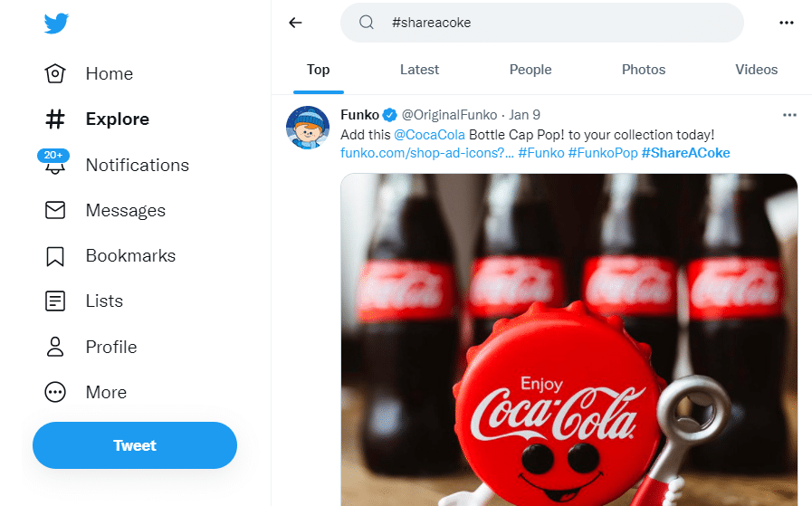Follow the funko.com shop link

pyautogui.click(x=427, y=153)
